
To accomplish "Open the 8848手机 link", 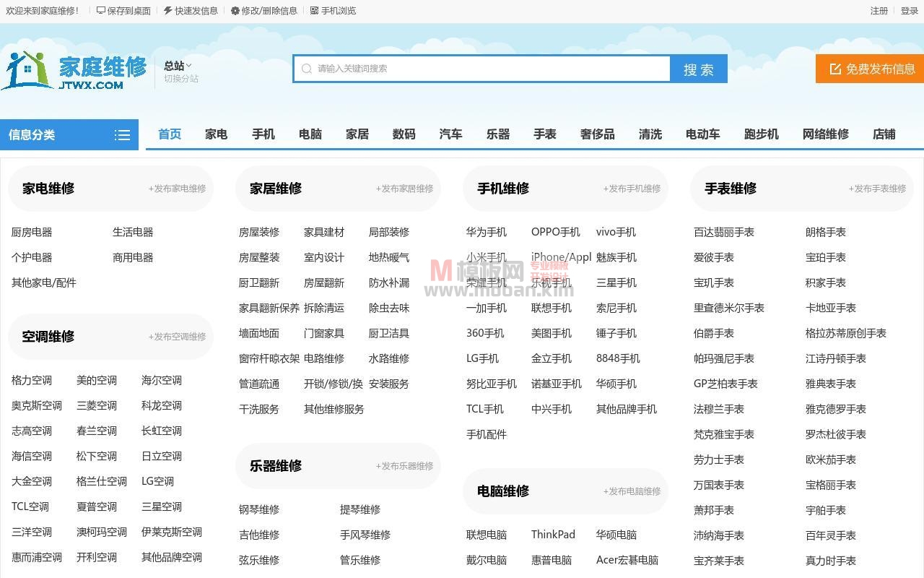I will (x=618, y=358).
